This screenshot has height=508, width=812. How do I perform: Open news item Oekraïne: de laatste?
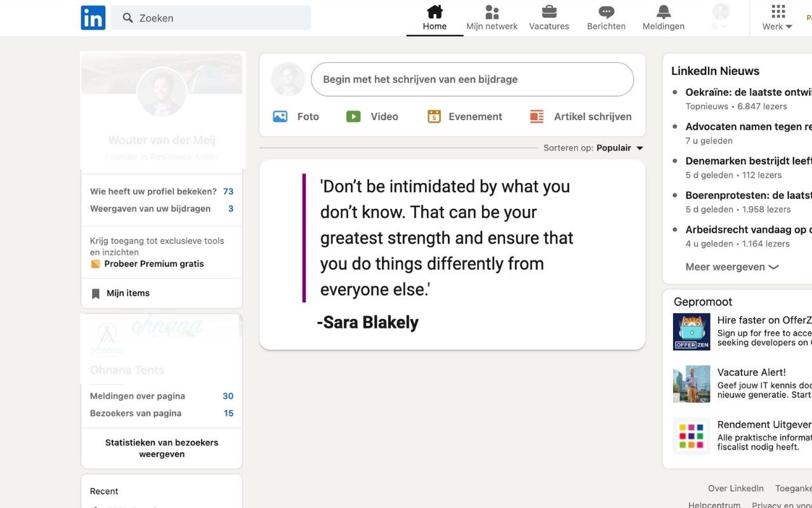coord(749,92)
